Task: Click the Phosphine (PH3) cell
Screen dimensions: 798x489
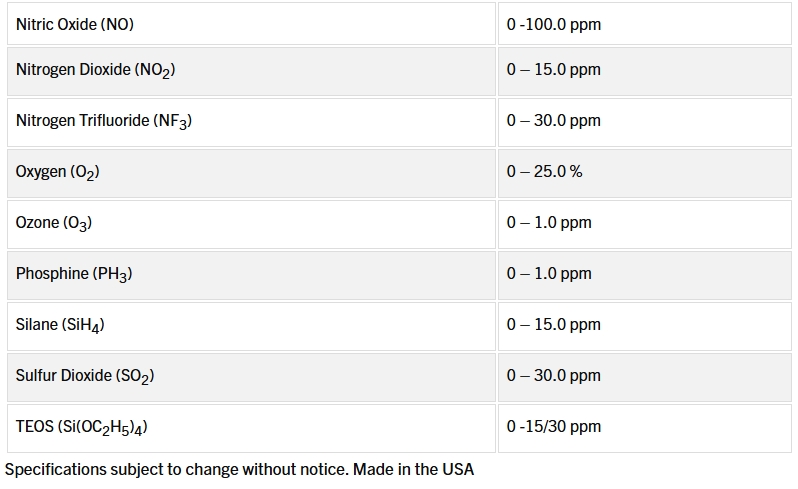Action: (74, 274)
